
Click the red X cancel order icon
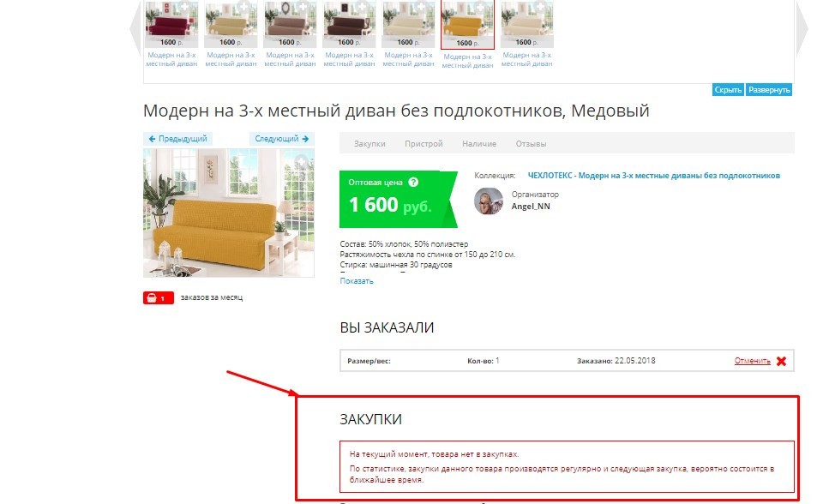781,361
